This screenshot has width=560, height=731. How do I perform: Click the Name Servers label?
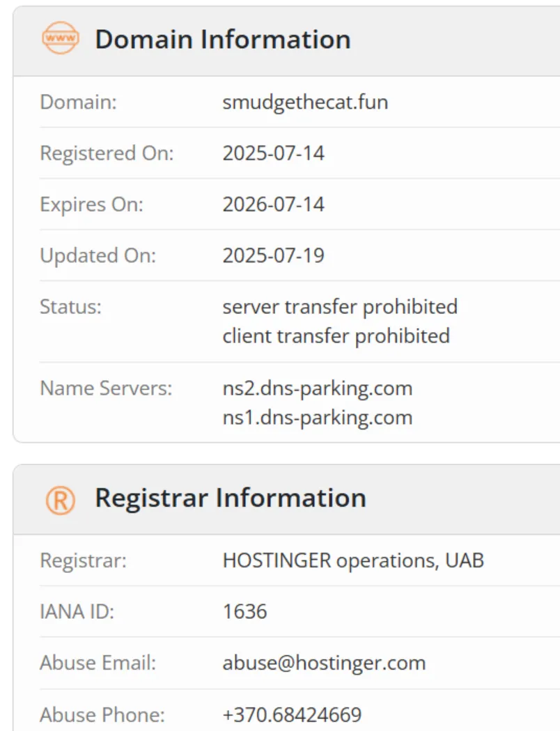coord(107,388)
